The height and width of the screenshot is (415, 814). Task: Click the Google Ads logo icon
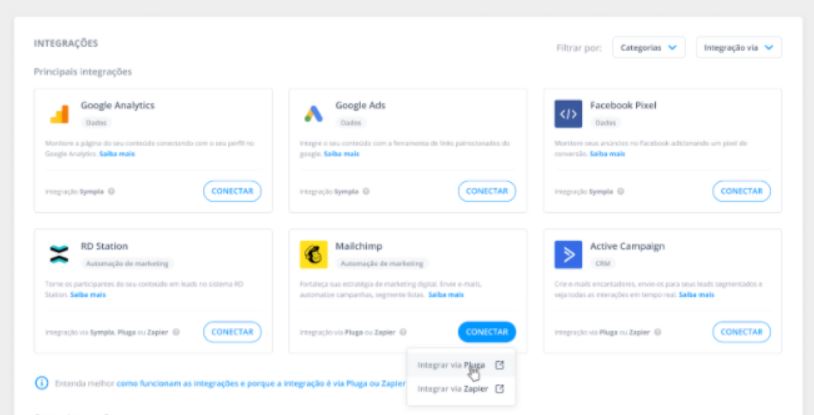point(313,114)
